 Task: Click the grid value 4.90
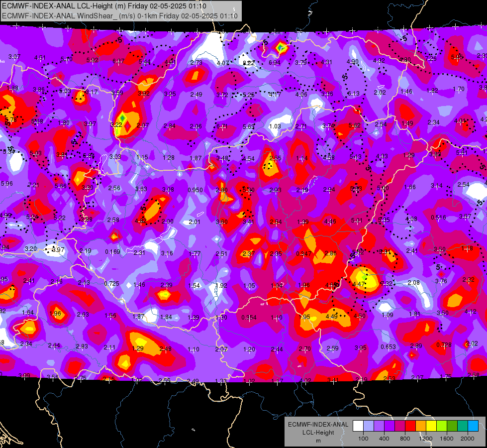click(x=353, y=62)
